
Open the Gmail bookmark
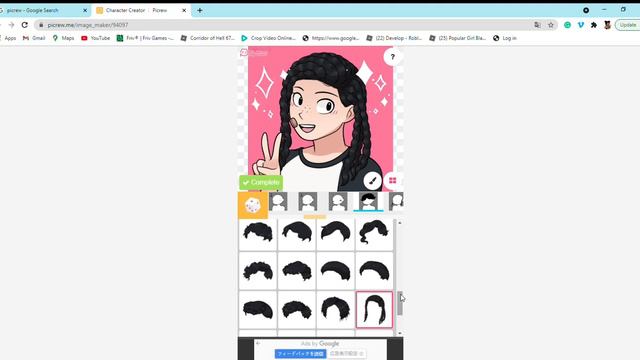(34, 38)
